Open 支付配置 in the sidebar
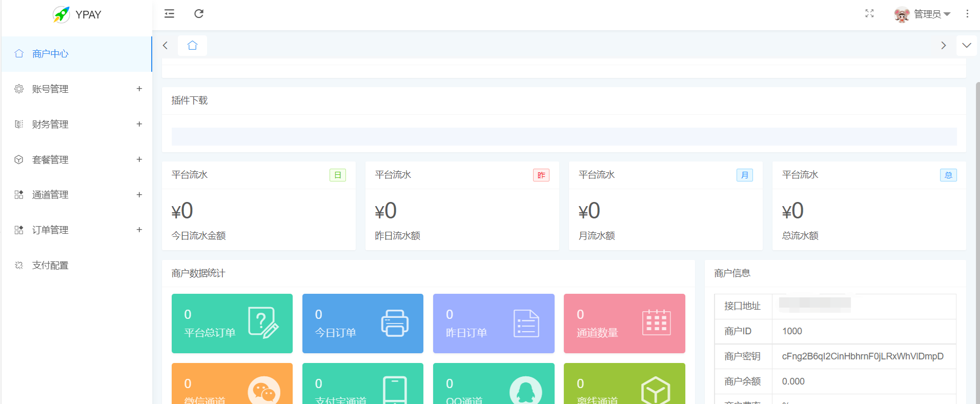Screen dimensions: 980x404 click(x=76, y=266)
